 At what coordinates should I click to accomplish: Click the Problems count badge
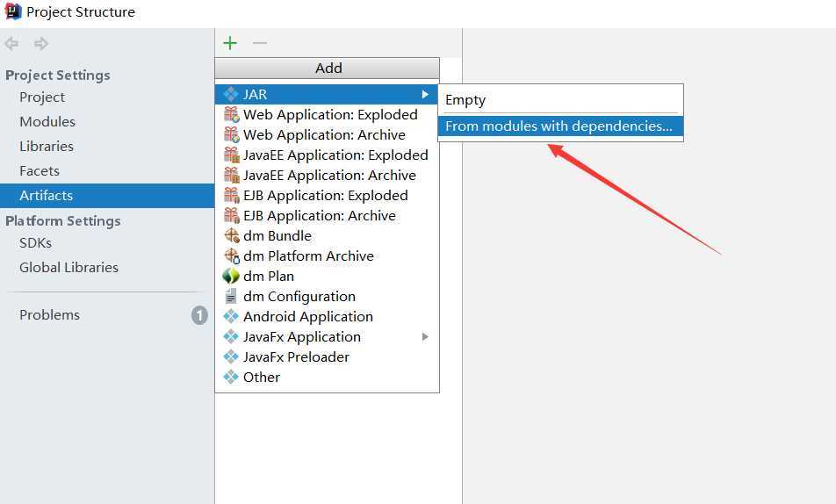pos(199,315)
